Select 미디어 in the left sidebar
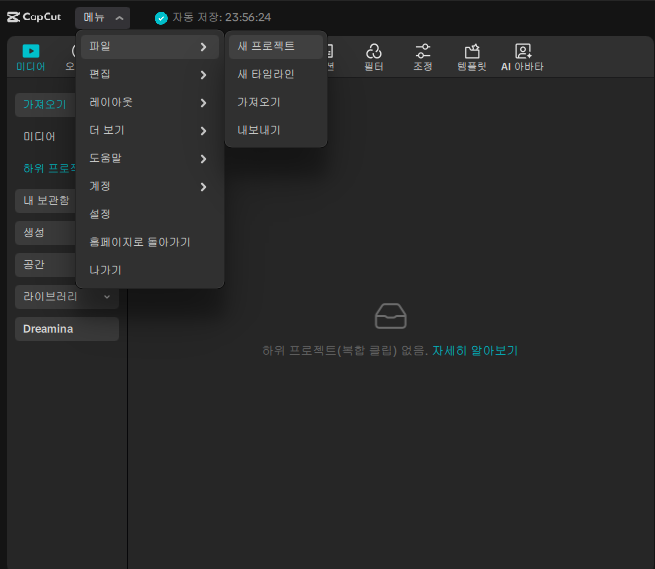 click(x=39, y=137)
